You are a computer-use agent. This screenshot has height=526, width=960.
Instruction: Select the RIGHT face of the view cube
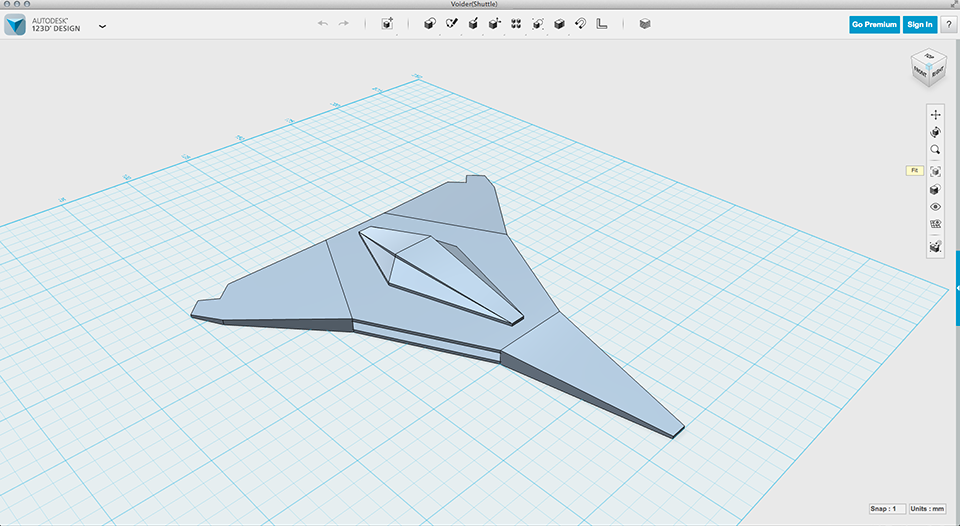[938, 72]
